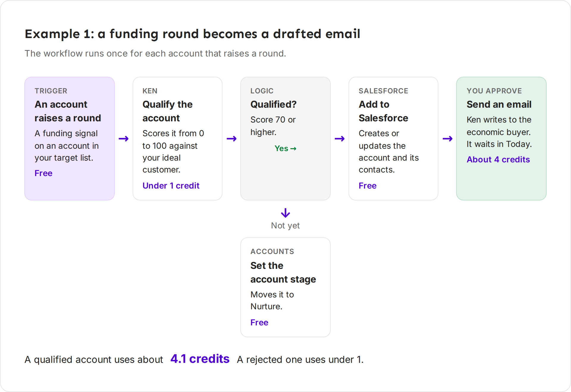
Task: Click the 'Qualify the account' heading
Action: coord(167,111)
